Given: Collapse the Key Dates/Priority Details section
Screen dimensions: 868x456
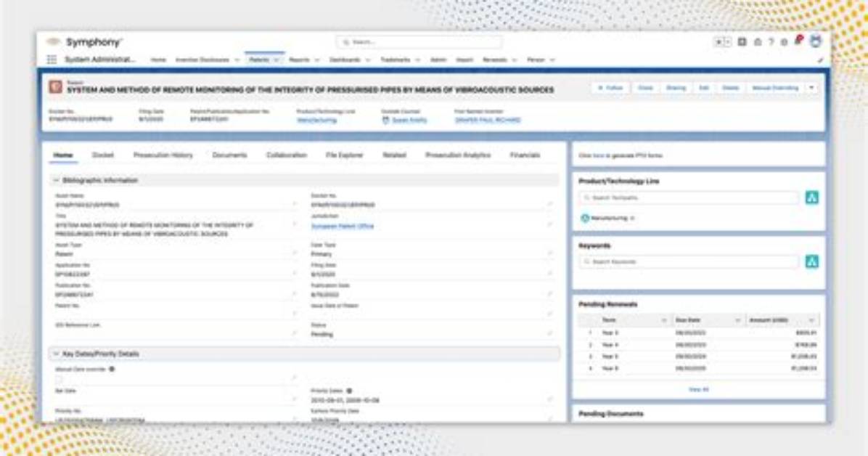Looking at the screenshot, I should point(56,354).
